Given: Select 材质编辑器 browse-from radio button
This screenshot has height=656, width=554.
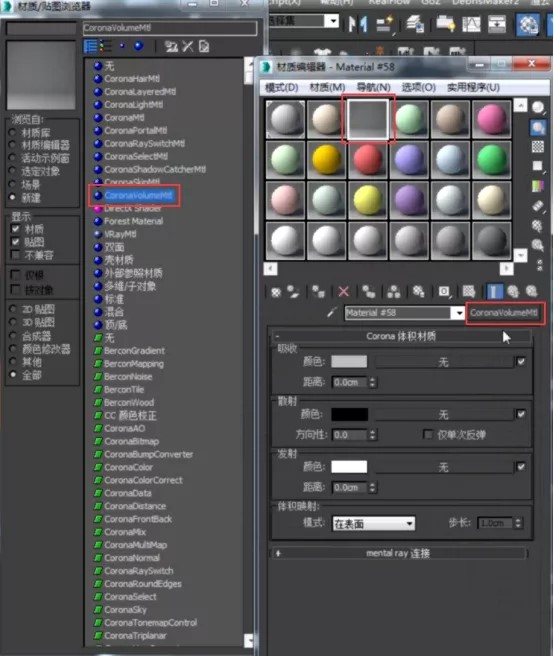Looking at the screenshot, I should click(13, 145).
